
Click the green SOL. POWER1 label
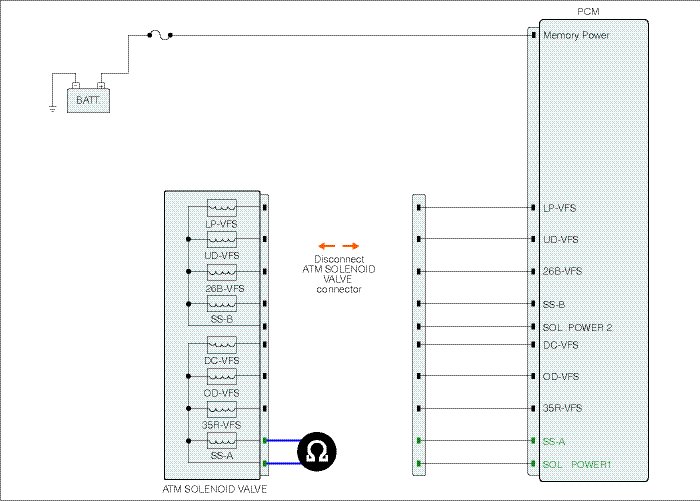coord(577,464)
